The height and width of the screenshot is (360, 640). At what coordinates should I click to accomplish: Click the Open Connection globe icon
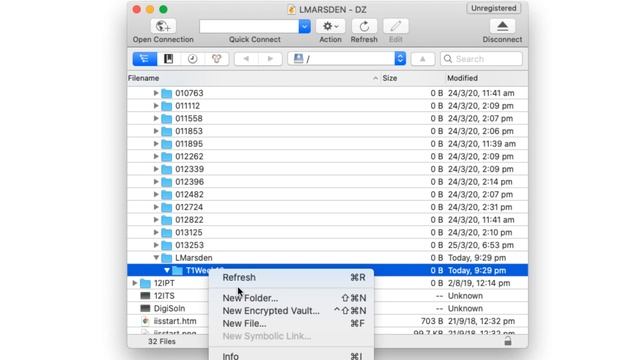click(163, 27)
